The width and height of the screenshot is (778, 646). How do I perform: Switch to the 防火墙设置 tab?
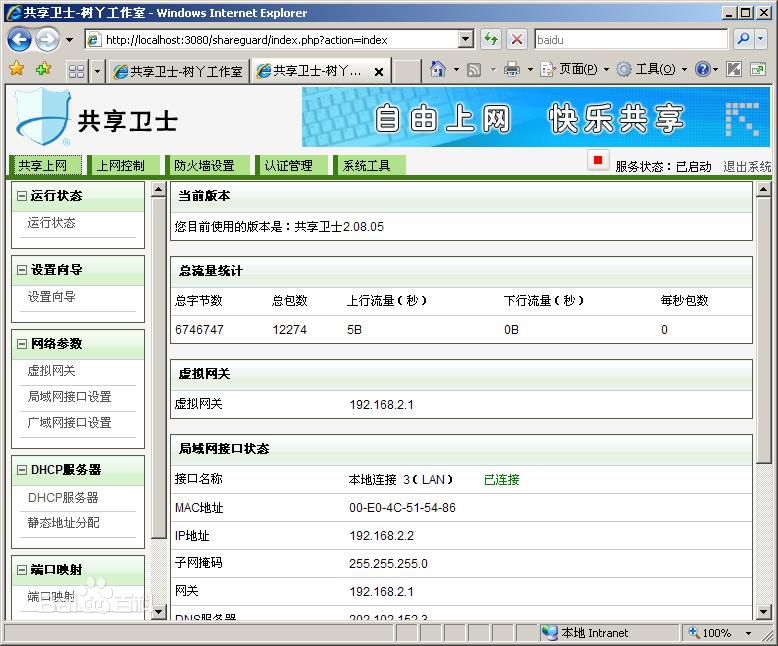[204, 166]
